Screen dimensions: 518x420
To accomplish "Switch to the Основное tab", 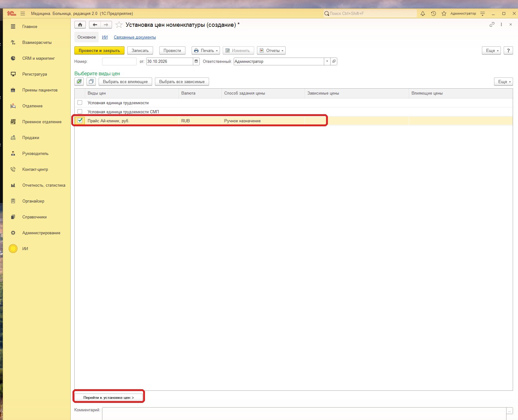I will 86,37.
